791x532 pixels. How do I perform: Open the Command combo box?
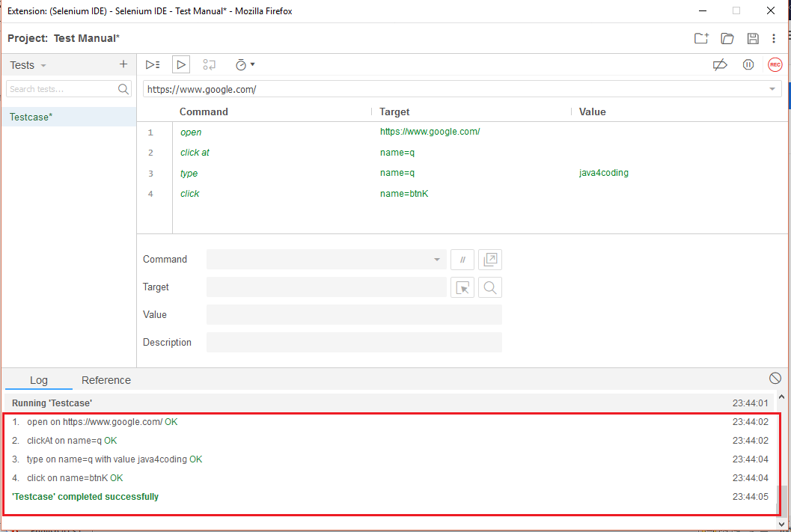[326, 259]
